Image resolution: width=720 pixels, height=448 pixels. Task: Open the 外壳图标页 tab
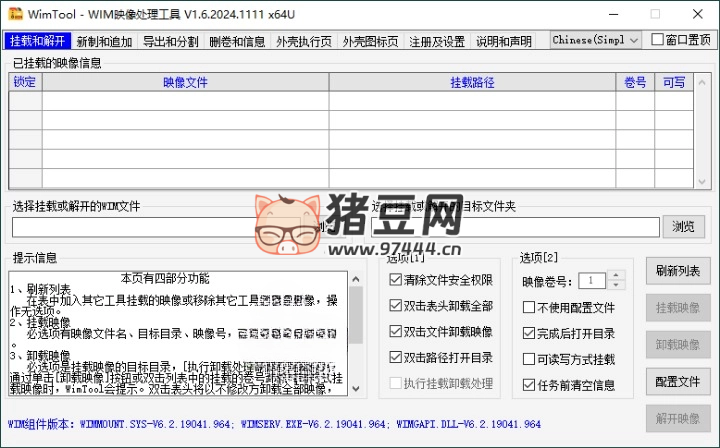point(370,41)
